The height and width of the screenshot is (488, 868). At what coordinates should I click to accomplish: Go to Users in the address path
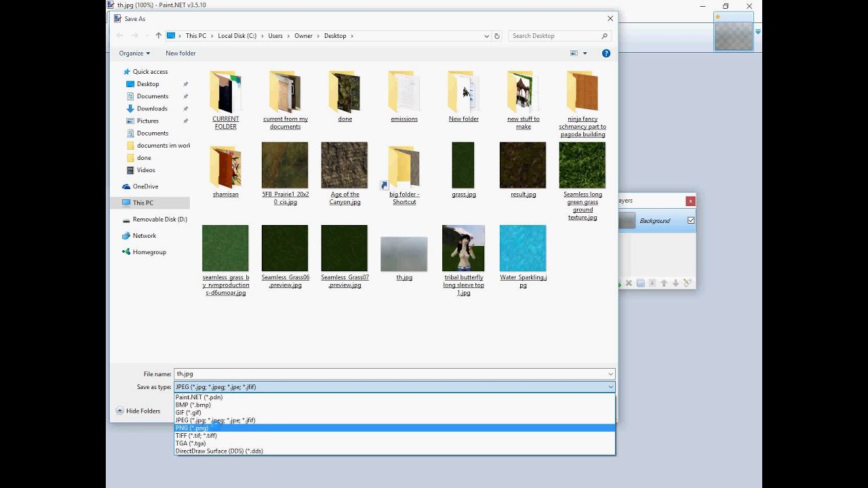tap(275, 36)
